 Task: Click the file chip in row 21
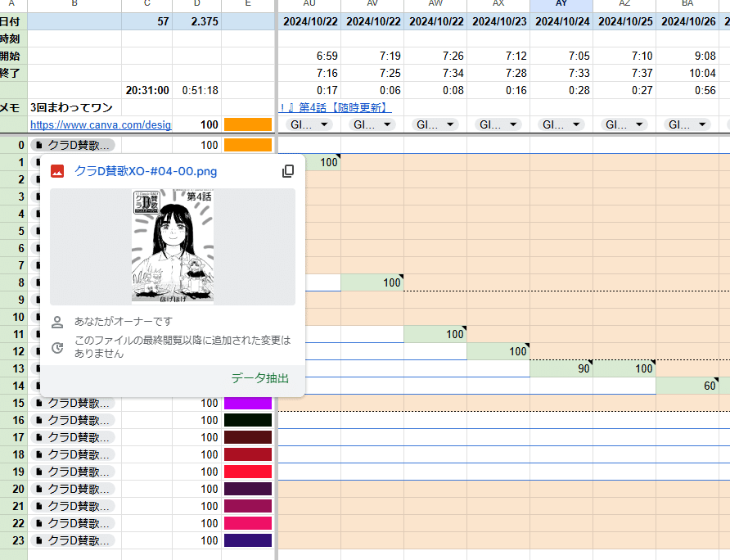[73, 506]
